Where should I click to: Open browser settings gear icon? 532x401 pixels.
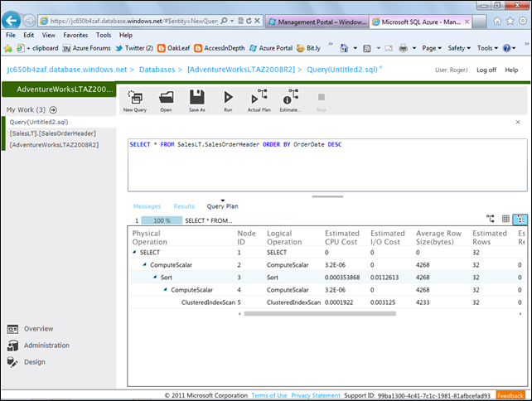pyautogui.click(x=523, y=21)
